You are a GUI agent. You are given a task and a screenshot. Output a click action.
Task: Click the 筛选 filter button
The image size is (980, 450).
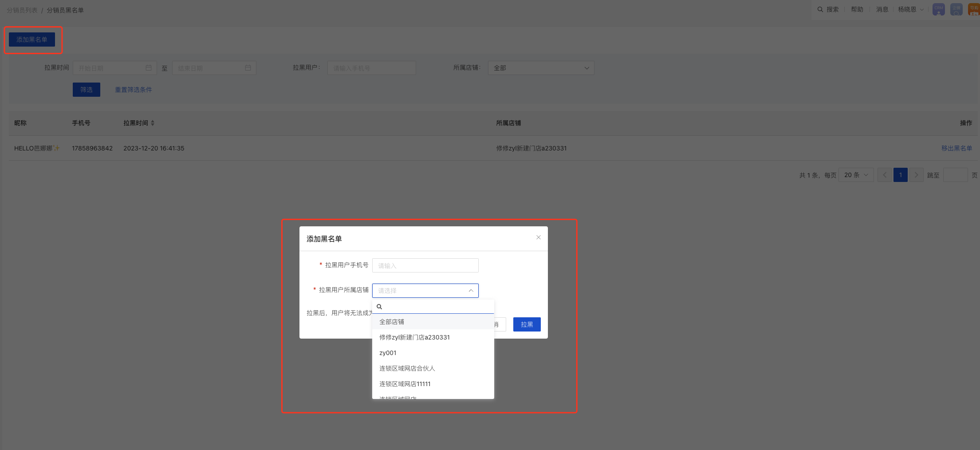87,90
